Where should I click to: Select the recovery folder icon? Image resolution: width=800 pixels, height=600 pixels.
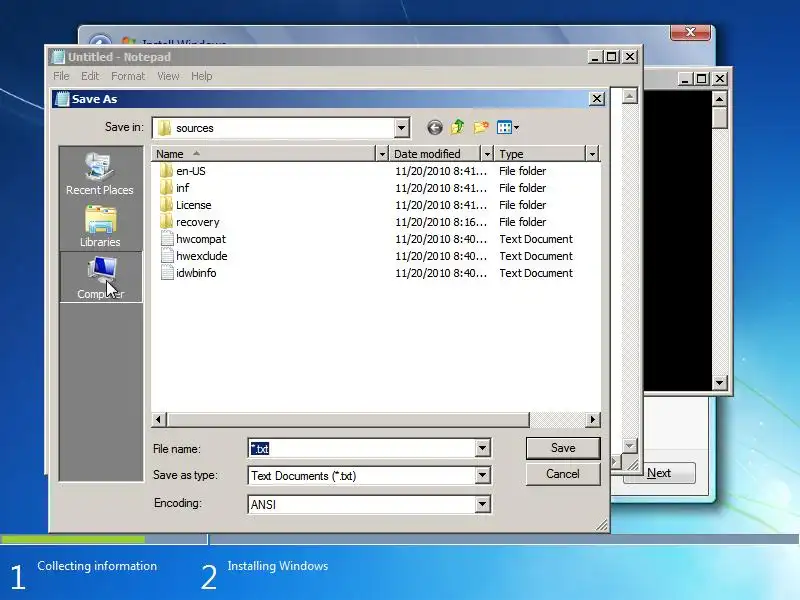[x=166, y=222]
